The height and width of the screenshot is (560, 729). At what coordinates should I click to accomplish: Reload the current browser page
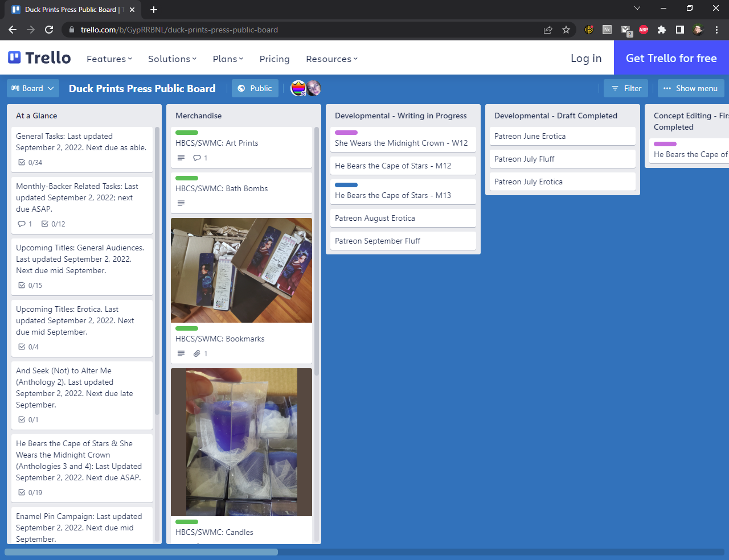[x=49, y=30]
